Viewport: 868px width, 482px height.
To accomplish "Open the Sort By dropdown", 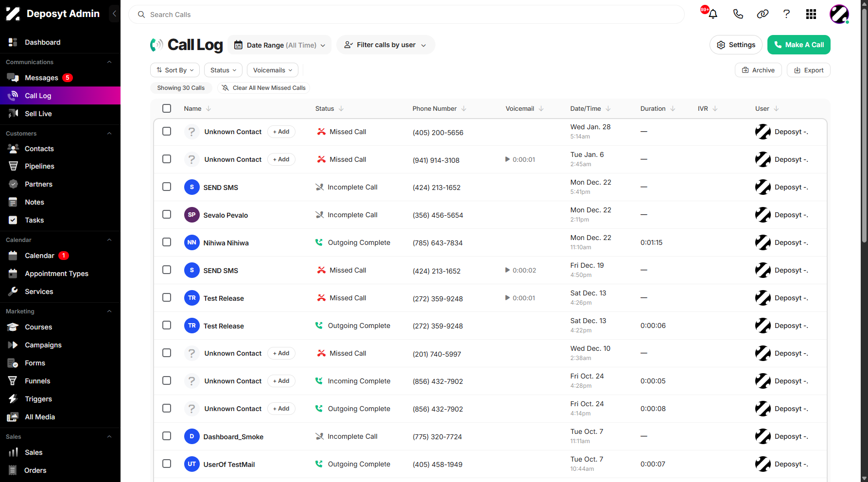I will click(x=175, y=70).
